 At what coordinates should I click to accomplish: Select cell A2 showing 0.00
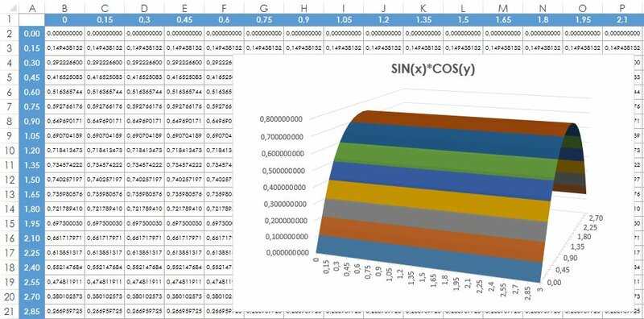click(32, 33)
